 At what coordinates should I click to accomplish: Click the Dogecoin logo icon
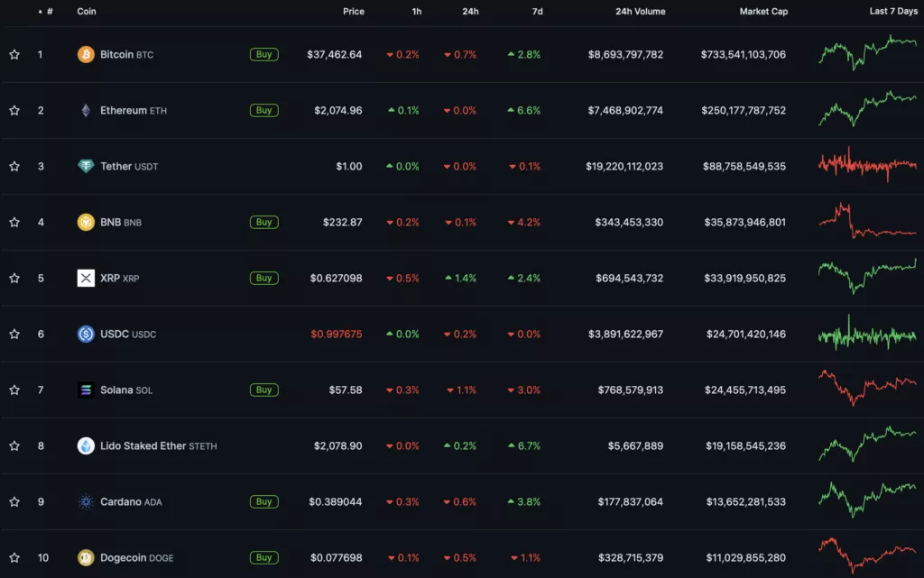(86, 557)
